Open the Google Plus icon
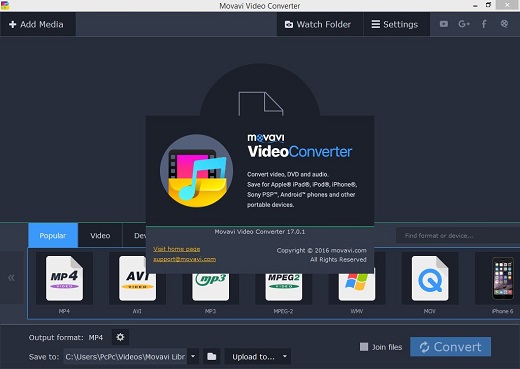The width and height of the screenshot is (520, 369). coord(464,24)
